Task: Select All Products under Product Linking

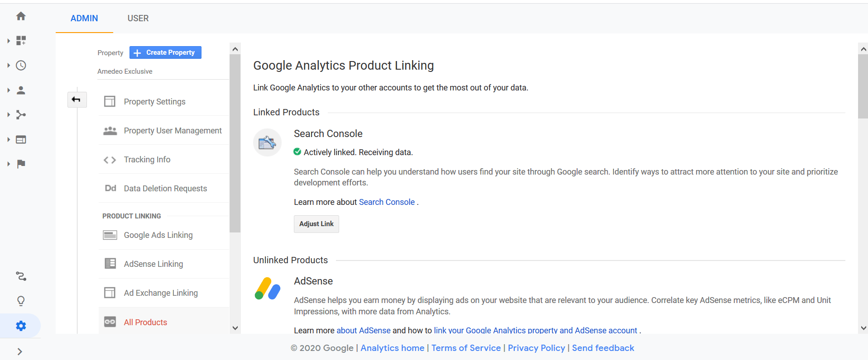Action: point(145,322)
